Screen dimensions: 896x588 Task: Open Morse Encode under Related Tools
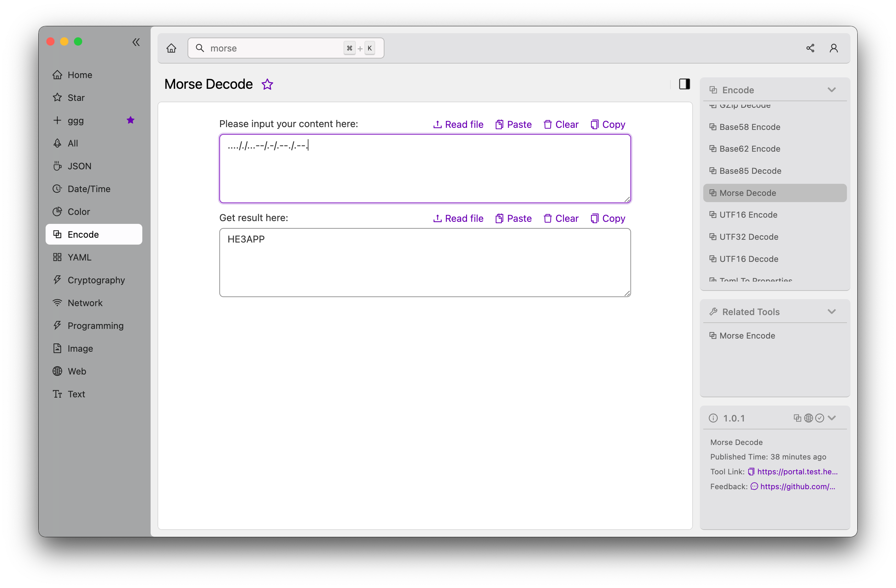775,335
